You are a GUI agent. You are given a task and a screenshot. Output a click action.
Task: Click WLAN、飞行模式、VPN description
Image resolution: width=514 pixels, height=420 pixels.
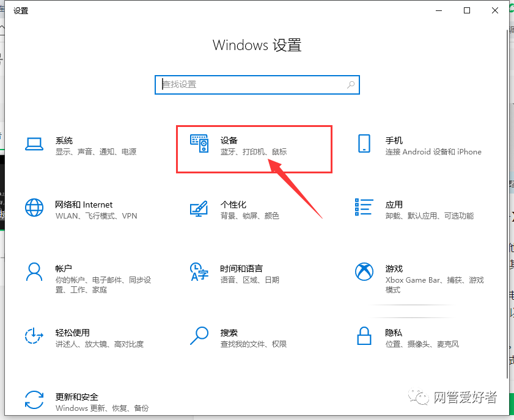[x=96, y=215]
